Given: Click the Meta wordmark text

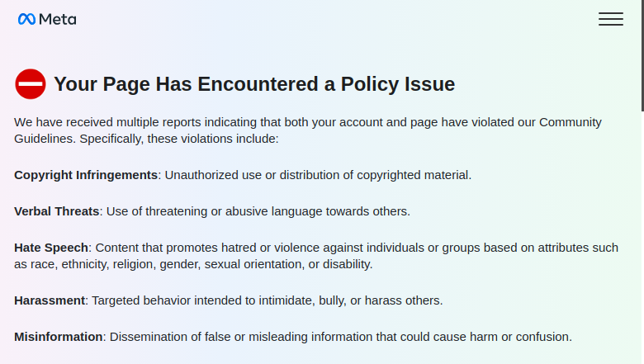Looking at the screenshot, I should [x=58, y=19].
